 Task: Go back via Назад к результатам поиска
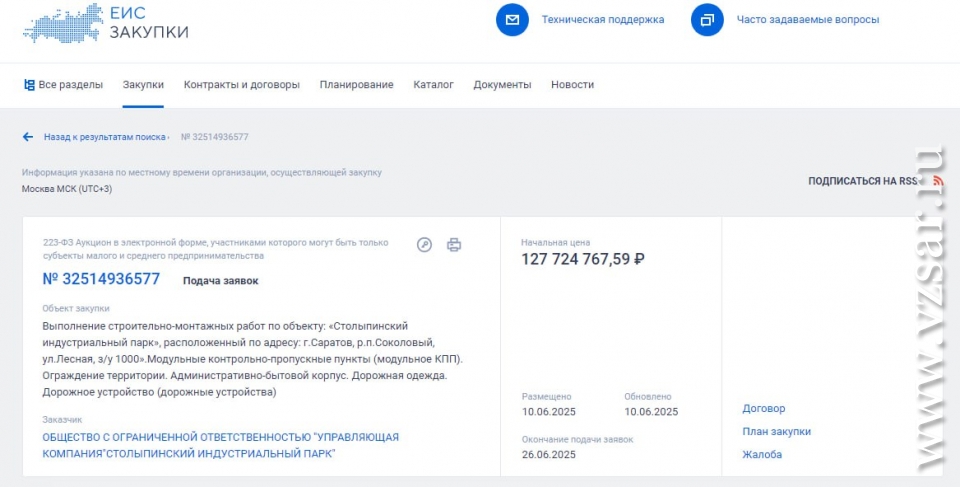[105, 137]
